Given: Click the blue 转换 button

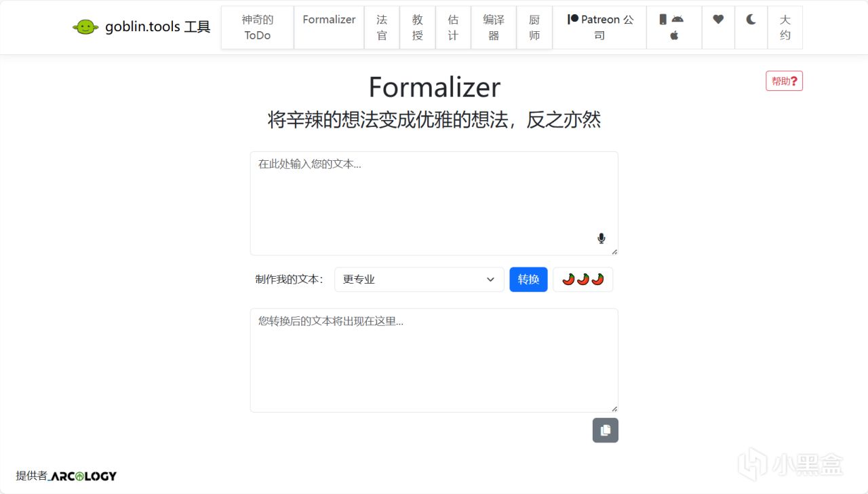Looking at the screenshot, I should coord(528,280).
